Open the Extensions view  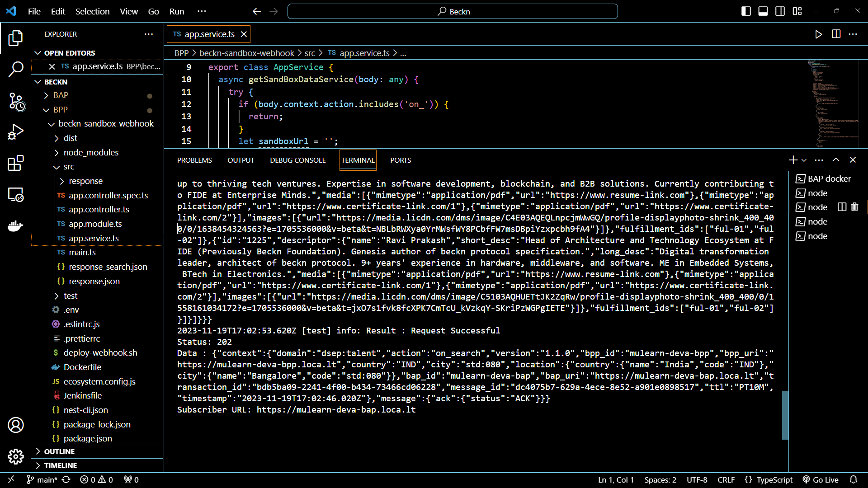coord(16,163)
